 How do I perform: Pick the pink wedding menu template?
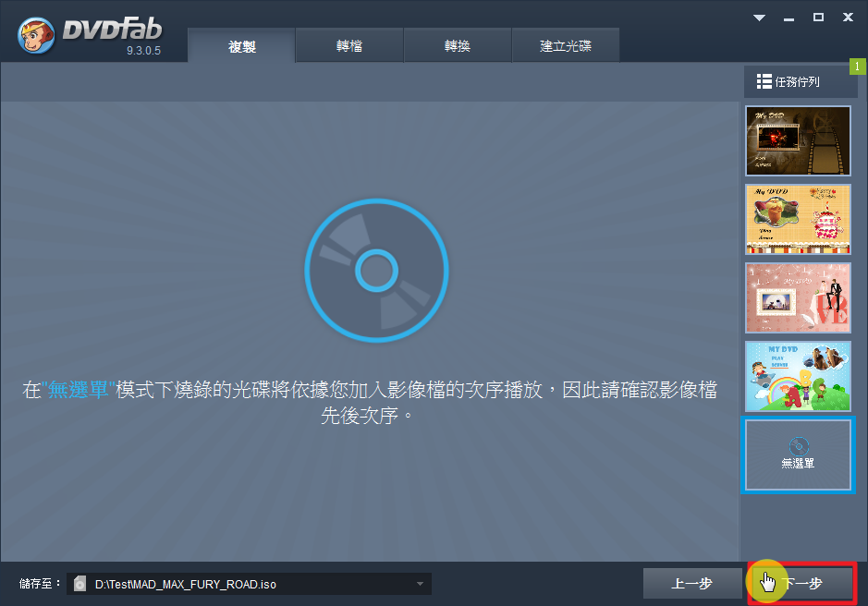point(798,297)
